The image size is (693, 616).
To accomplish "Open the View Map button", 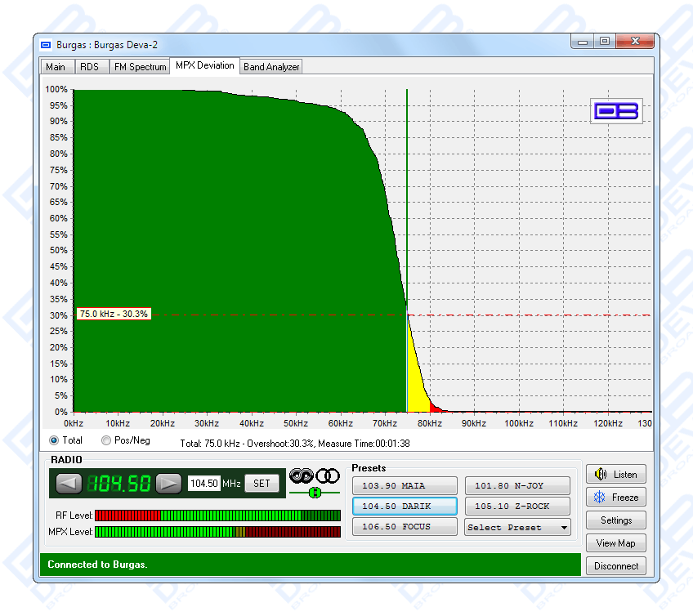I will click(x=616, y=542).
